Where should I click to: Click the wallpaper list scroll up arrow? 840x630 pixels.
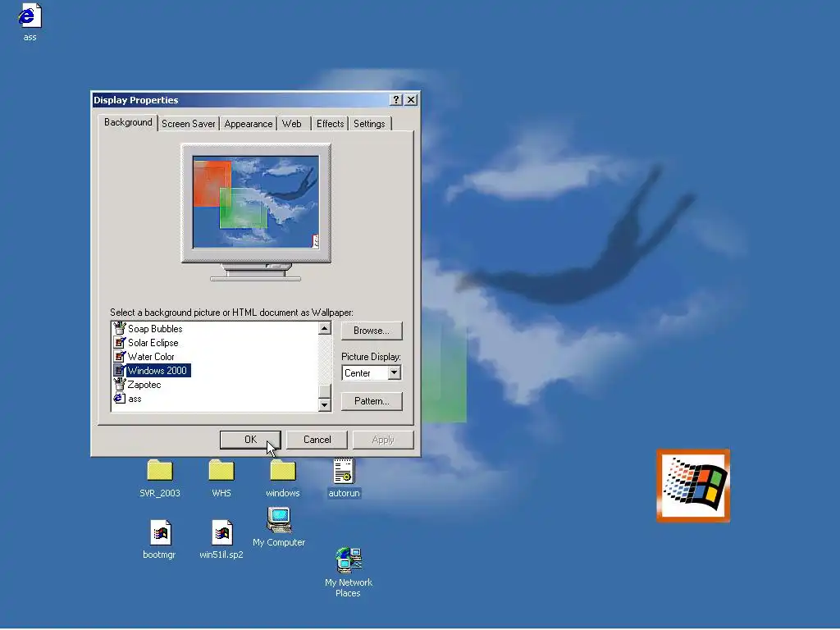coord(325,328)
